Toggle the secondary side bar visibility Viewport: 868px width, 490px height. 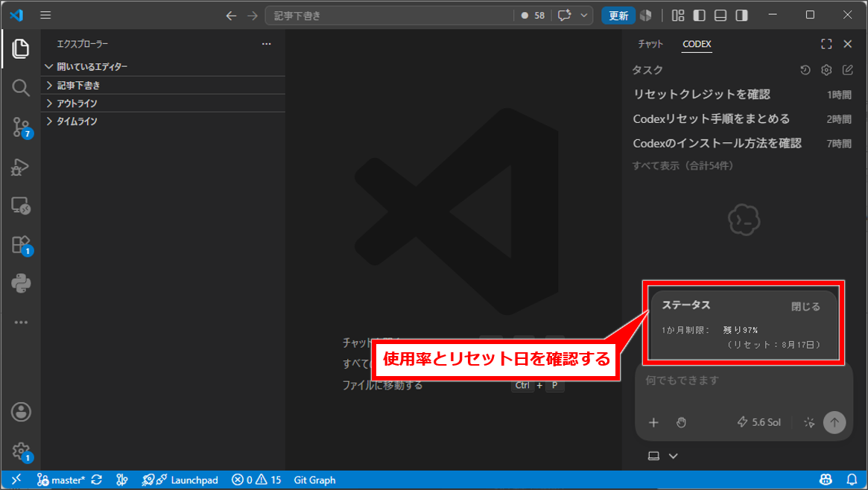click(742, 16)
